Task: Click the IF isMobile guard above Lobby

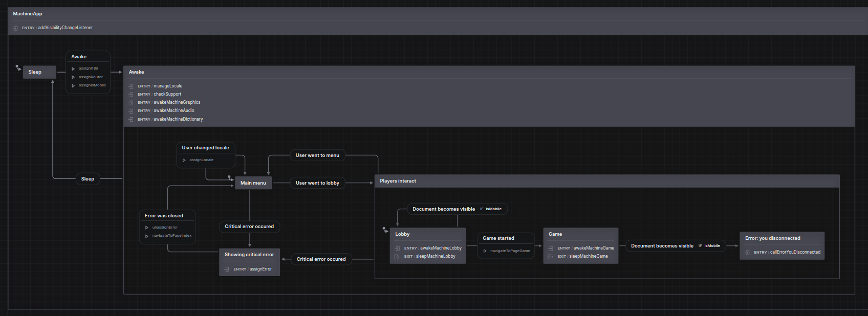Action: pyautogui.click(x=491, y=209)
